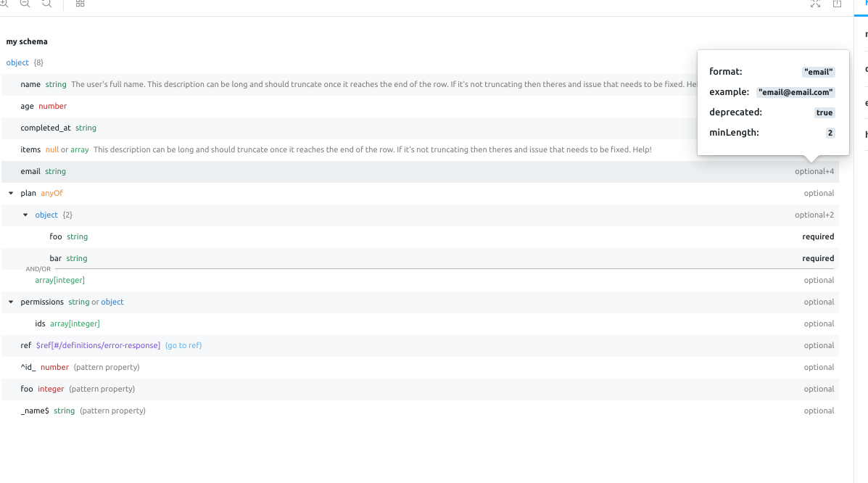Screen dimensions: 868x483
Task: Enter fullscreen using the expand arrows icon
Action: (x=815, y=4)
